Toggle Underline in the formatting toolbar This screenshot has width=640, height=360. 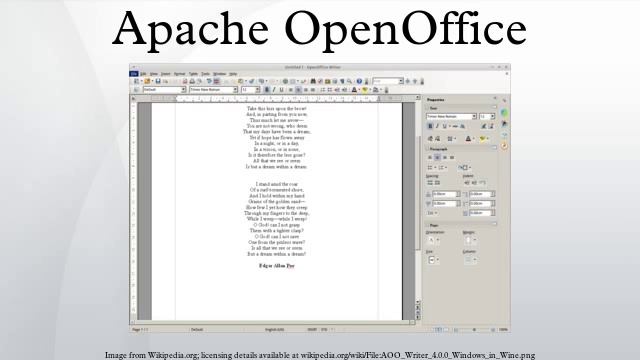click(281, 89)
